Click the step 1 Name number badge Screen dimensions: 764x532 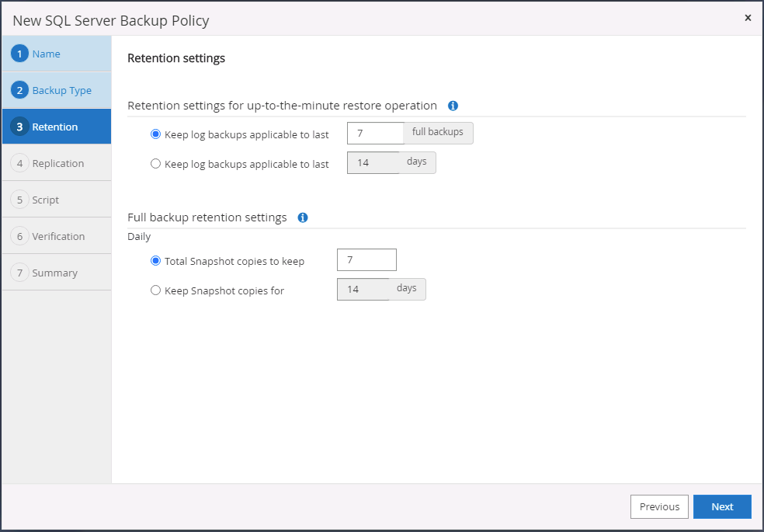point(19,54)
